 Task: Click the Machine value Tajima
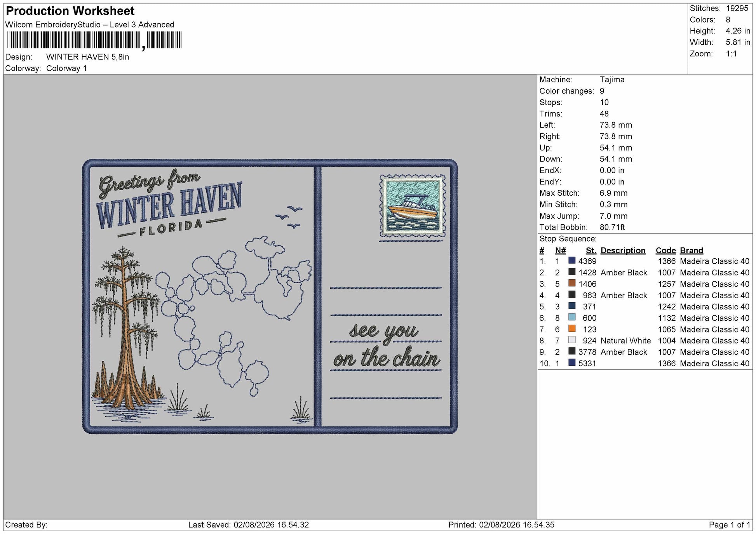pos(612,80)
